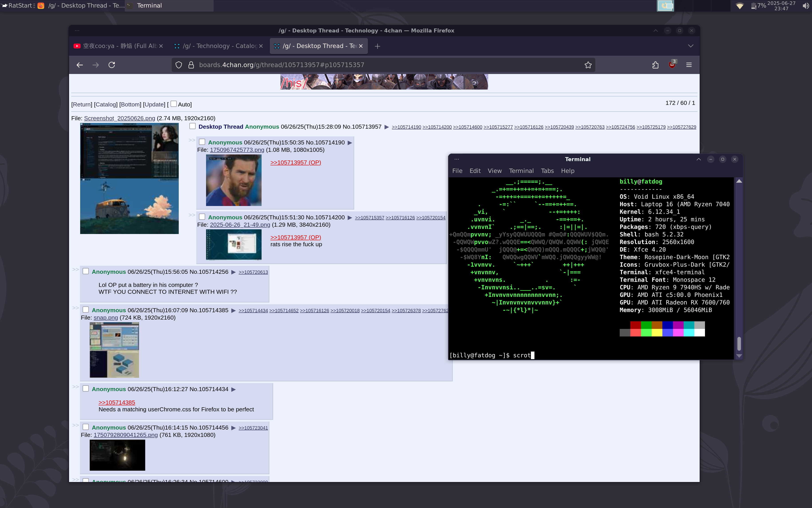This screenshot has width=812, height=508.
Task: Open snap.png file link
Action: tap(106, 318)
